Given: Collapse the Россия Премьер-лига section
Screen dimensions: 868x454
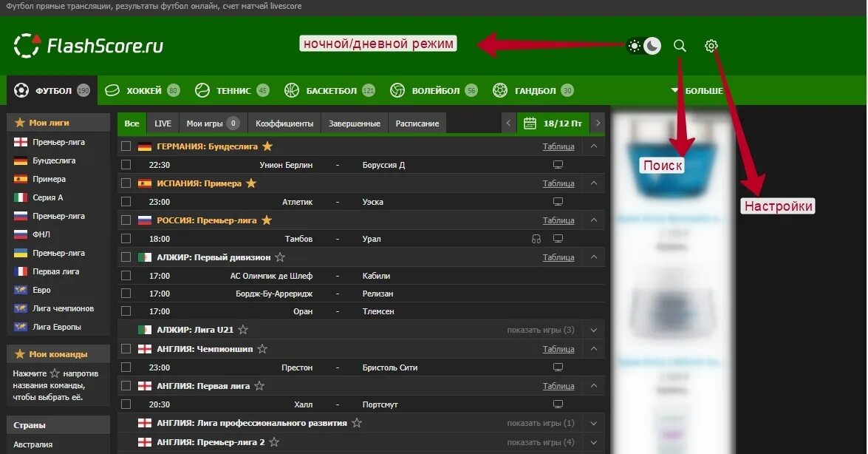Looking at the screenshot, I should click(x=594, y=220).
